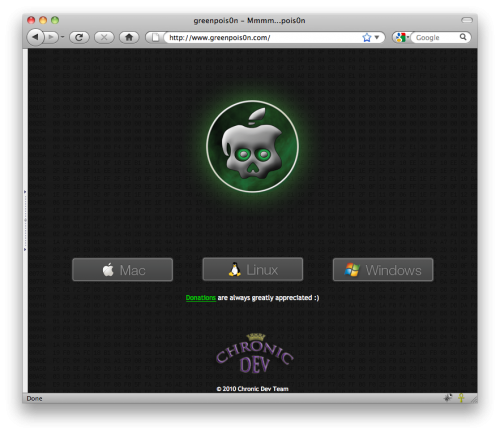Open the history dropdown next to forward arrow
The width and height of the screenshot is (500, 434).
coord(62,37)
